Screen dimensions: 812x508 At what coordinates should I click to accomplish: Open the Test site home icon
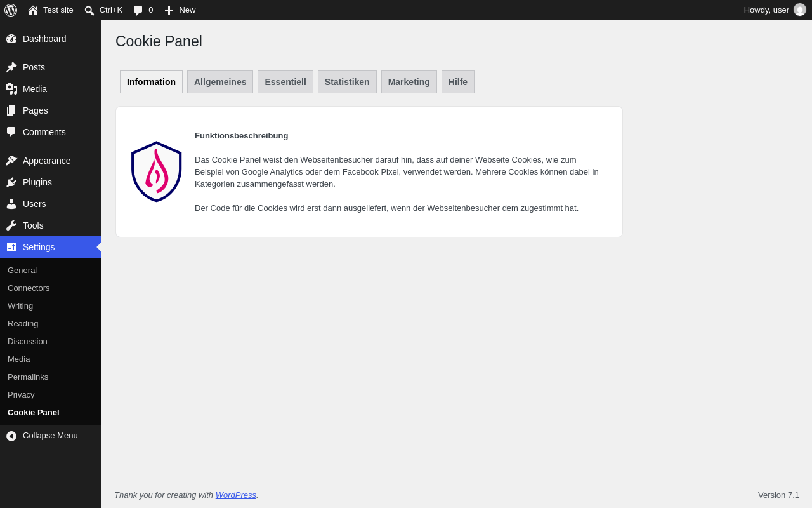pyautogui.click(x=33, y=10)
